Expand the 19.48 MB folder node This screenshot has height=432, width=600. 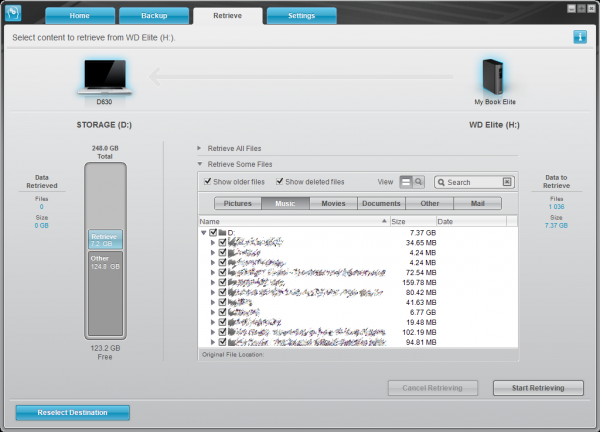point(213,322)
